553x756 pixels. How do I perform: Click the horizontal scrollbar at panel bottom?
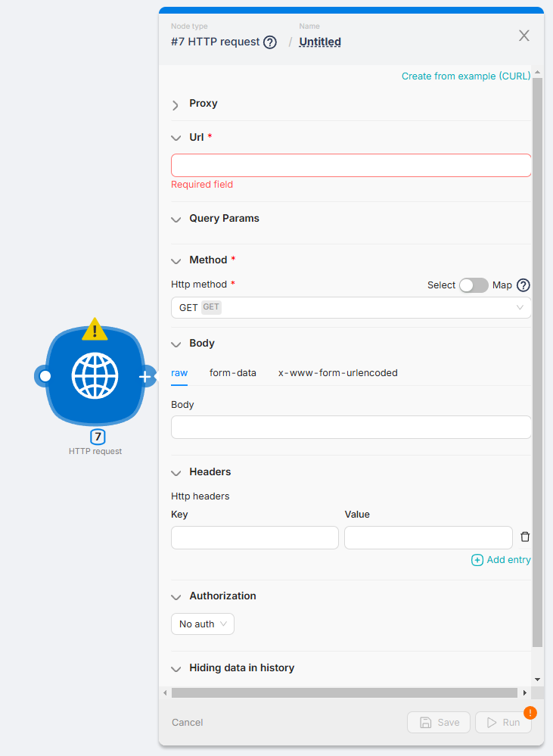[x=344, y=692]
